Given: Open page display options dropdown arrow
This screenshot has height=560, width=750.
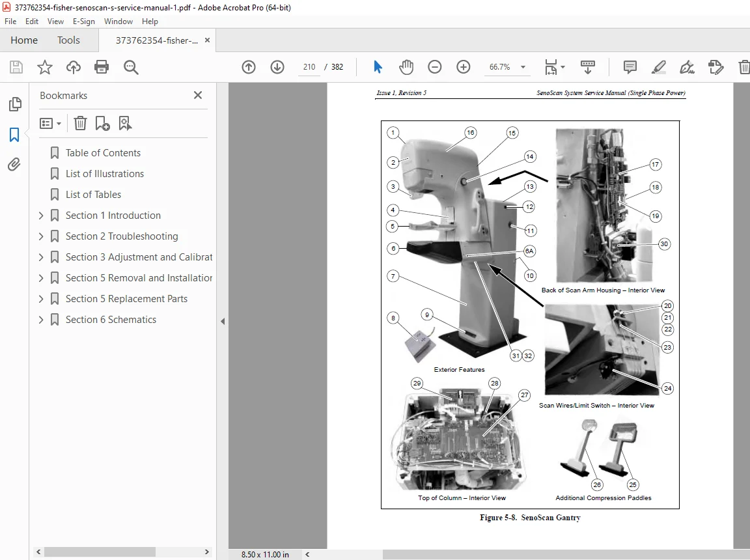Looking at the screenshot, I should tap(562, 67).
